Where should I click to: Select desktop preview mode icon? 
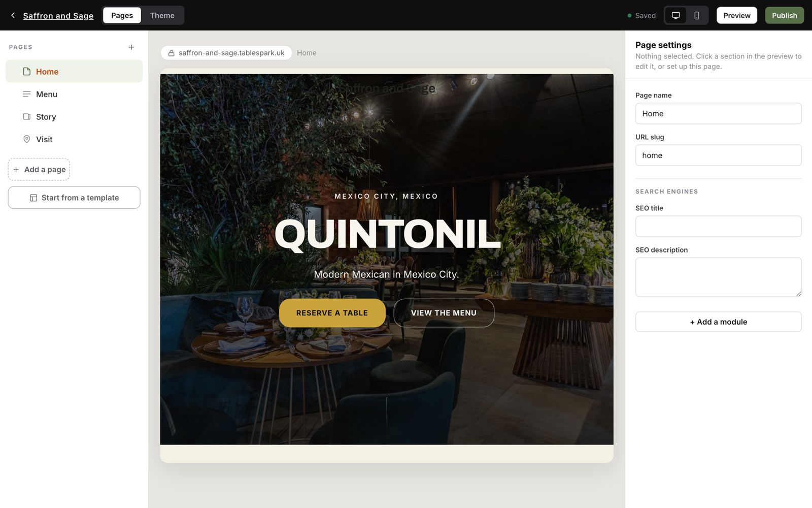[675, 15]
